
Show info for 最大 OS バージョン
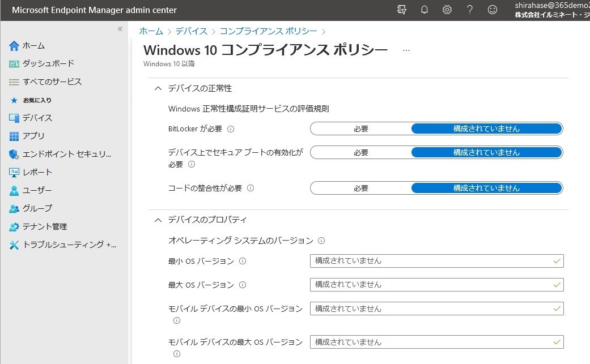(243, 285)
